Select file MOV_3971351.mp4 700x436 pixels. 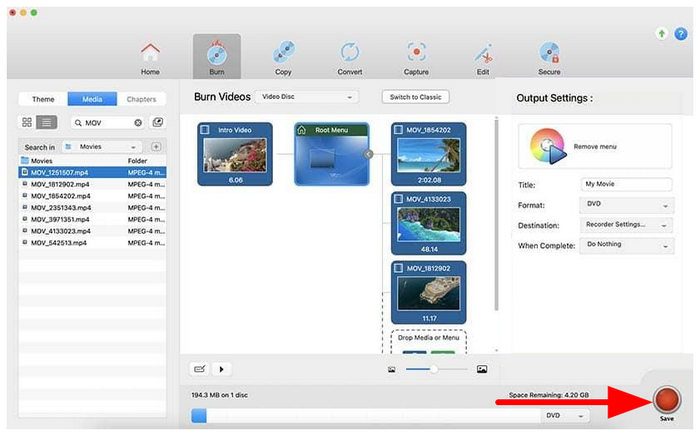92,219
